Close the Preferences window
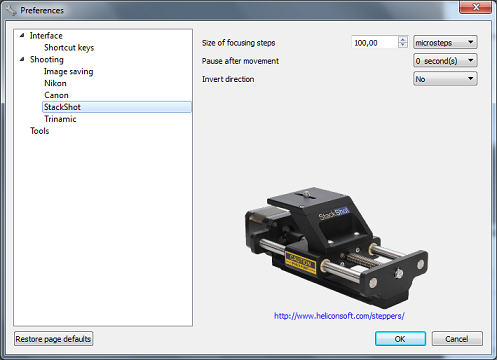497x360 pixels. pyautogui.click(x=476, y=7)
